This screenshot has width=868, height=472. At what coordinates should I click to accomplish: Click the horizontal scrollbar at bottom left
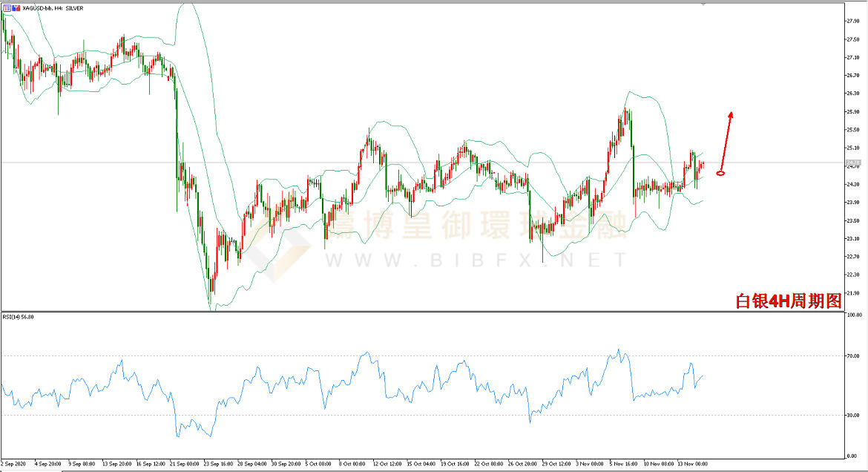pos(30,469)
